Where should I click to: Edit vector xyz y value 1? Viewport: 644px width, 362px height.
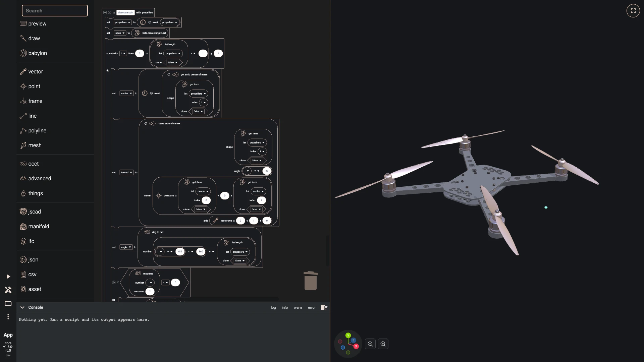pos(254,221)
